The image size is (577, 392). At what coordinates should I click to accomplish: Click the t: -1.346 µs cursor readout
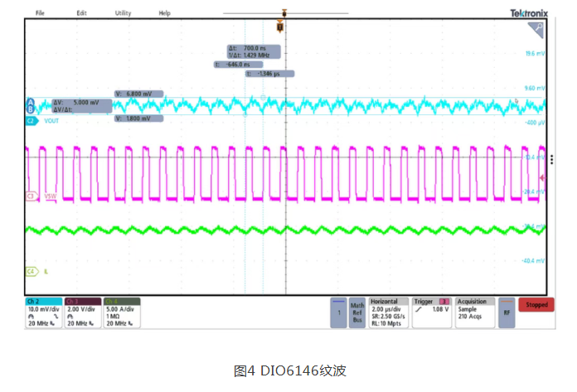[x=269, y=74]
